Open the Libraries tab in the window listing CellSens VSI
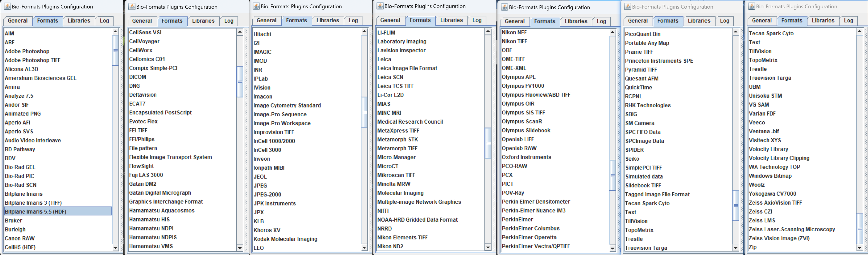Viewport: 868px width, 255px height. (x=203, y=21)
